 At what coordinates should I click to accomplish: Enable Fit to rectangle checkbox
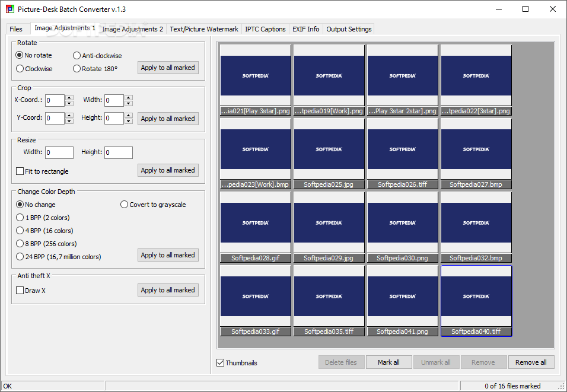coord(42,171)
